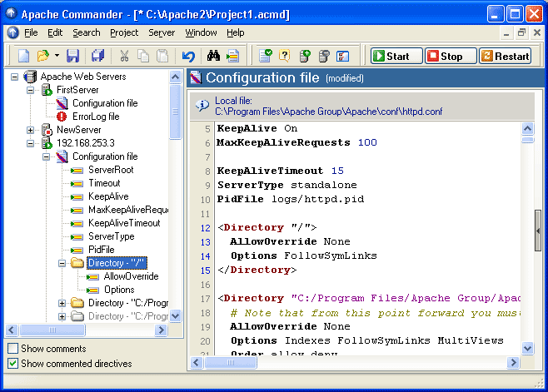This screenshot has height=392, width=548.
Task: Click the remove server icon
Action: (x=324, y=56)
